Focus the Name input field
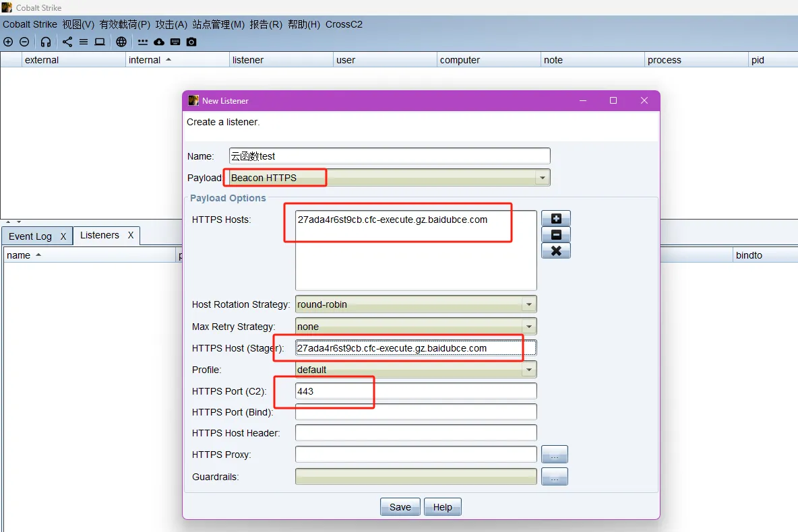Viewport: 798px width, 532px height. coord(390,156)
